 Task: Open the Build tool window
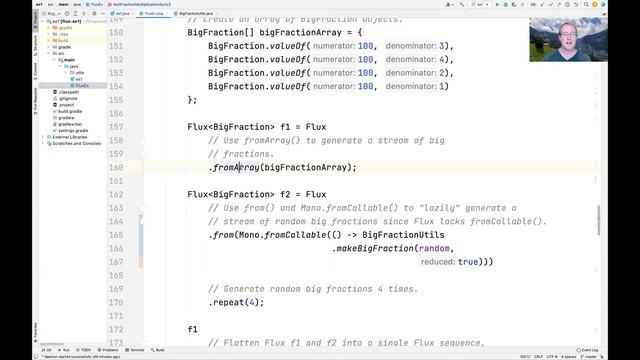(x=158, y=350)
